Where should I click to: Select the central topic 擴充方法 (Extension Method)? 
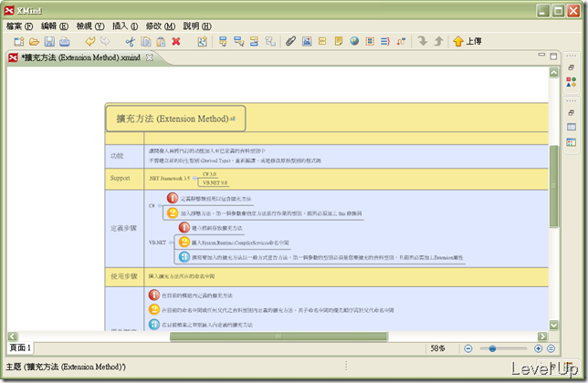pos(175,119)
